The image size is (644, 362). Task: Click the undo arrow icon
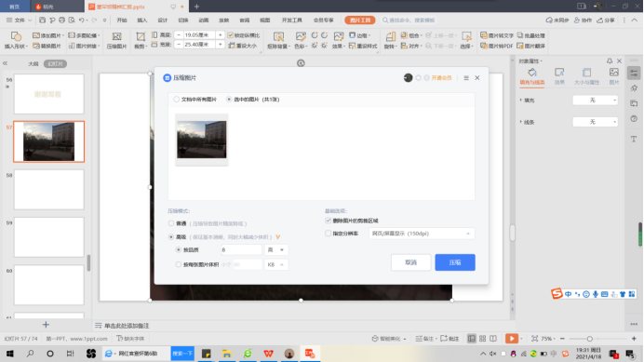pos(81,20)
